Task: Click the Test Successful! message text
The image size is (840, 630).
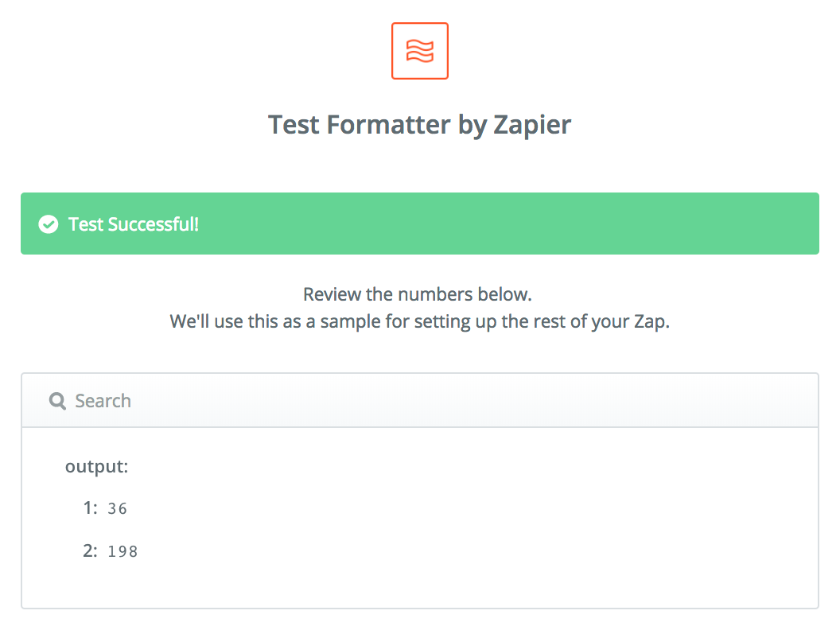Action: click(134, 224)
